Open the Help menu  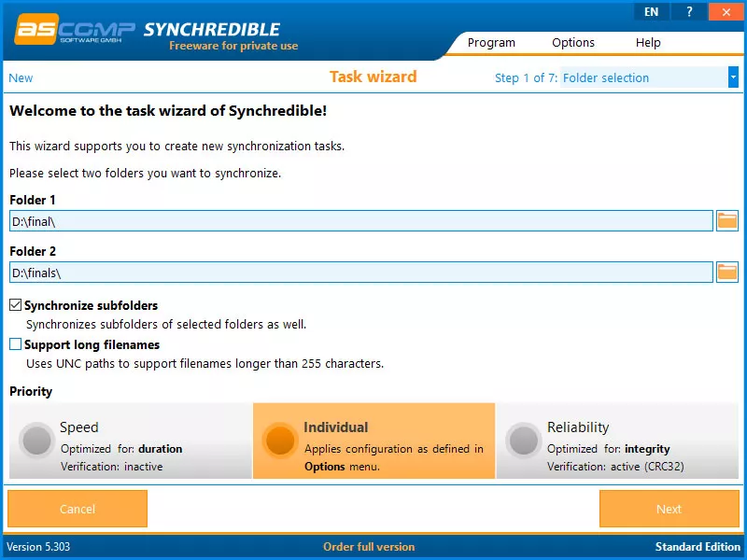tap(648, 42)
